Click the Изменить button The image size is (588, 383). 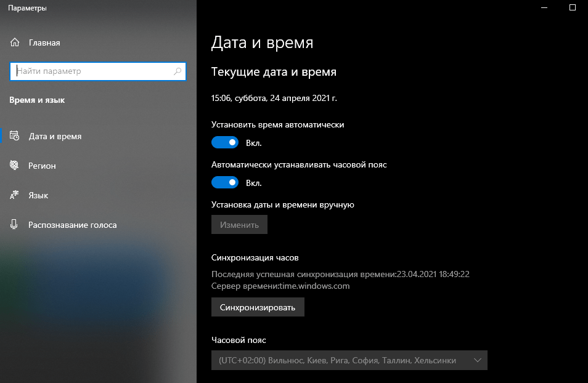point(239,225)
